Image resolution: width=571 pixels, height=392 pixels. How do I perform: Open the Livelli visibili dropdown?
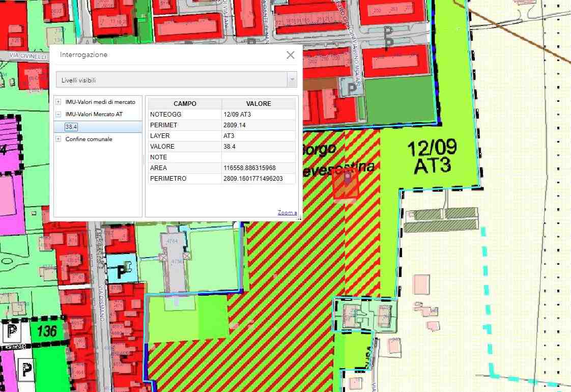[x=292, y=80]
